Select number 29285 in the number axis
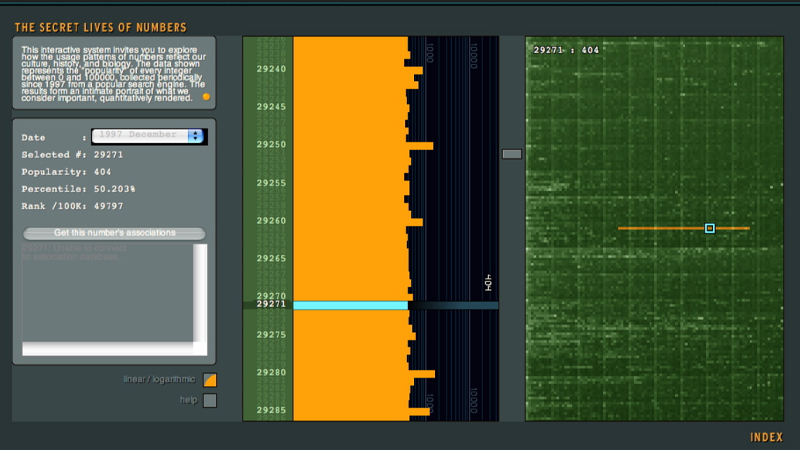 click(271, 410)
